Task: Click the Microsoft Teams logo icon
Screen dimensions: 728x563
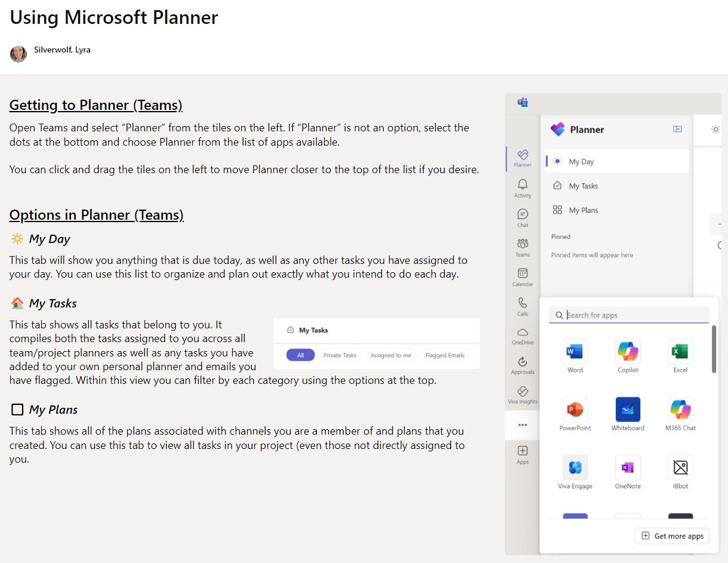Action: (523, 103)
